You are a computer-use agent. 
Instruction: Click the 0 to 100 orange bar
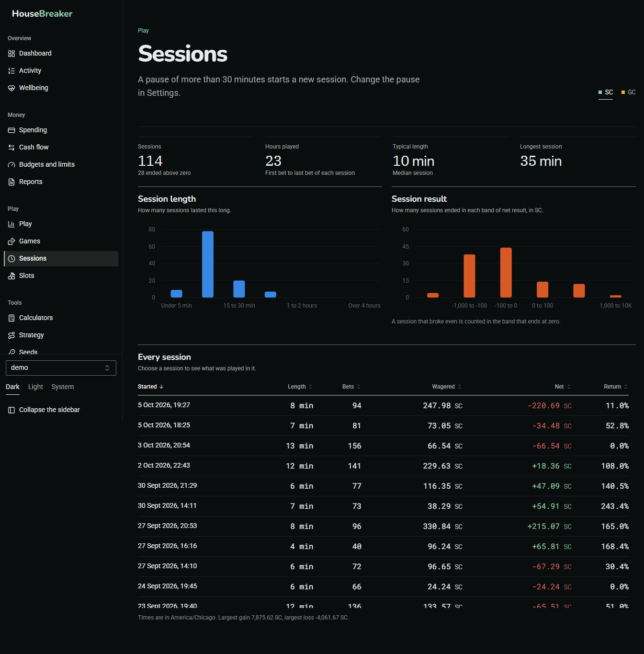(542, 290)
